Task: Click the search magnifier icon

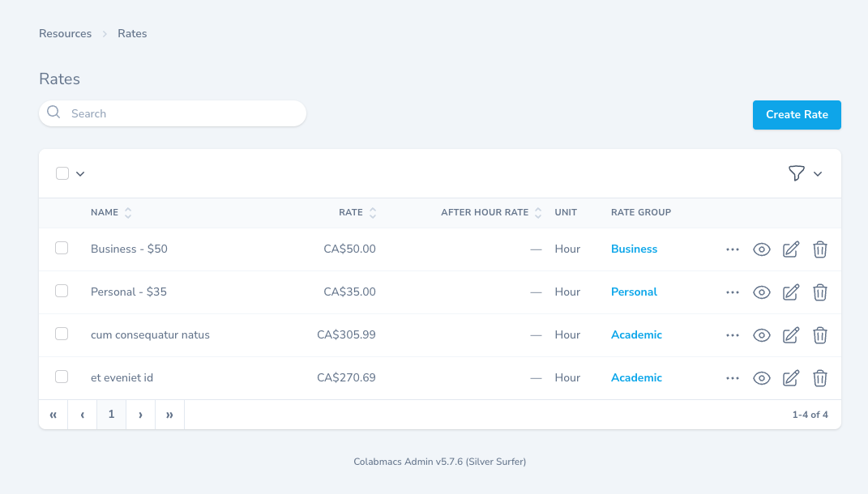Action: 53,113
